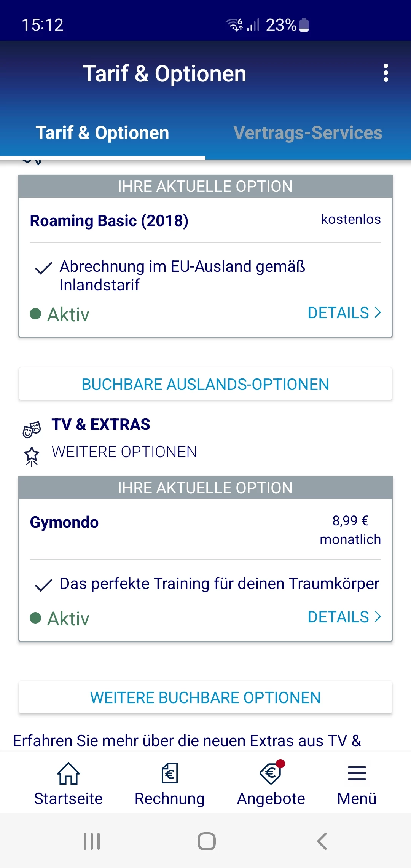The height and width of the screenshot is (868, 411).
Task: Open Android recent apps button
Action: click(x=92, y=841)
